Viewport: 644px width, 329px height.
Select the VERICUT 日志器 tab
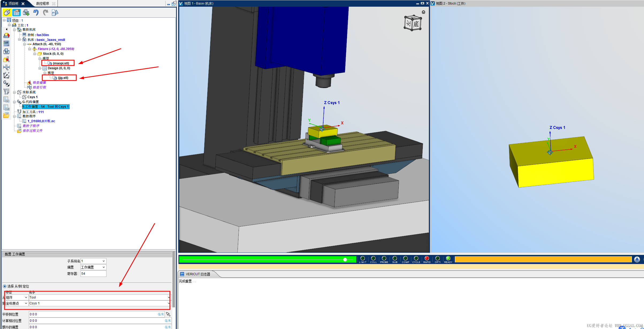(x=198, y=274)
